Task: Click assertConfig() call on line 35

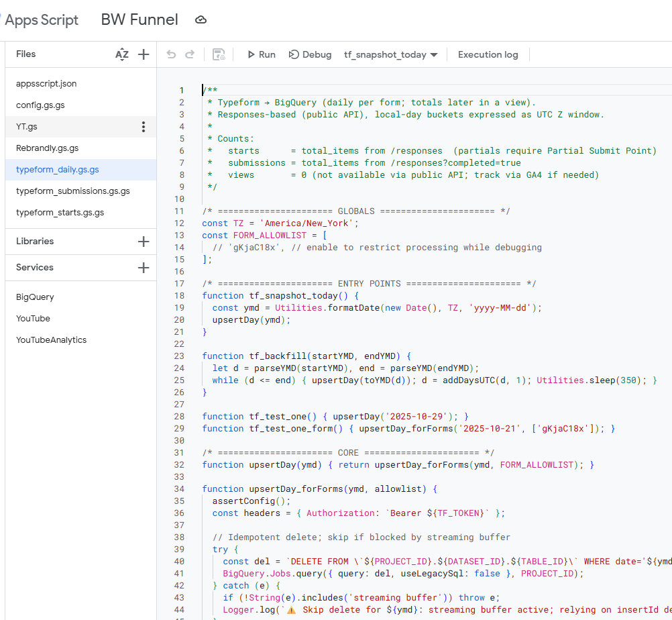Action: click(251, 501)
